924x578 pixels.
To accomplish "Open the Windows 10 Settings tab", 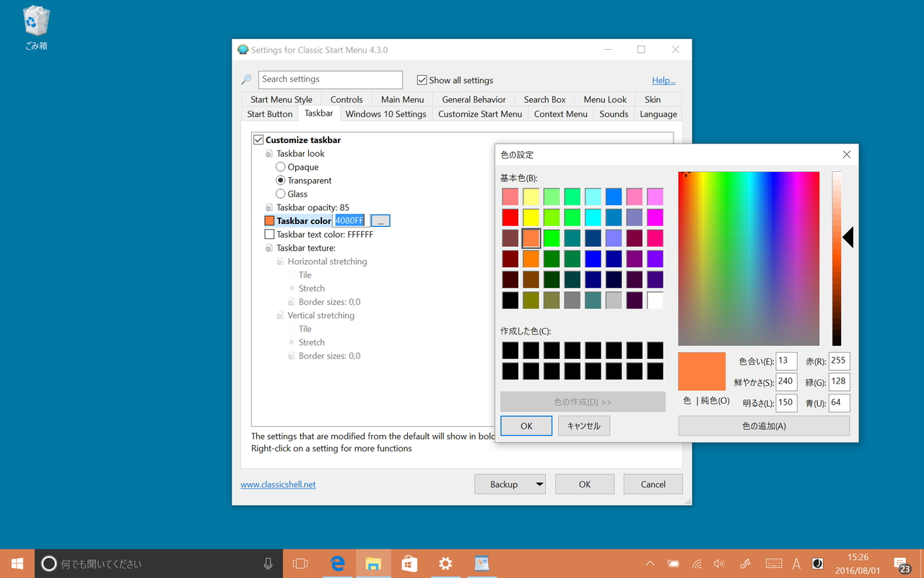I will click(385, 114).
